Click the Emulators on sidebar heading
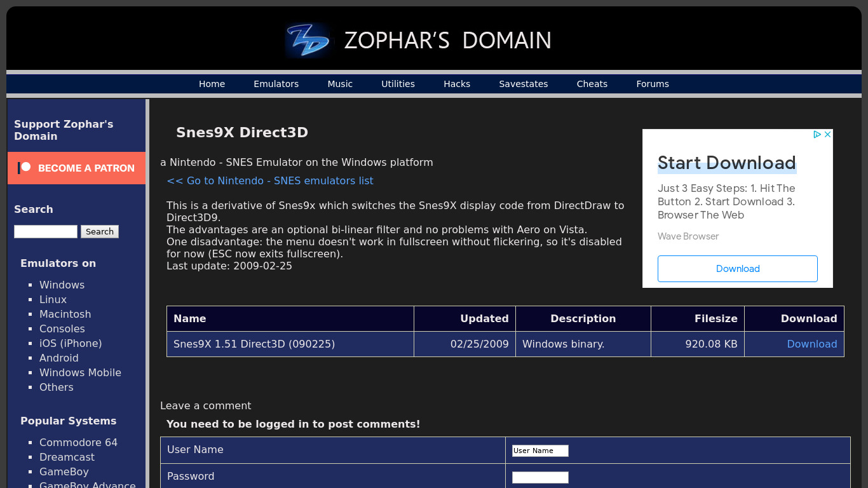Image resolution: width=868 pixels, height=488 pixels. (x=58, y=263)
